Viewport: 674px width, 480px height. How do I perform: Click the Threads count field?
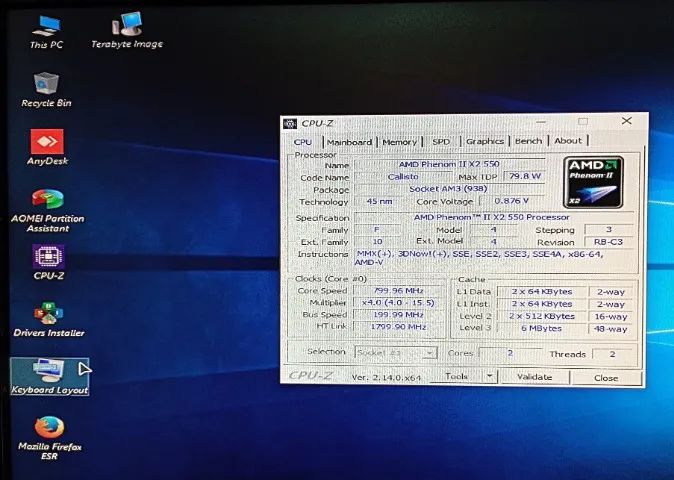tap(613, 355)
